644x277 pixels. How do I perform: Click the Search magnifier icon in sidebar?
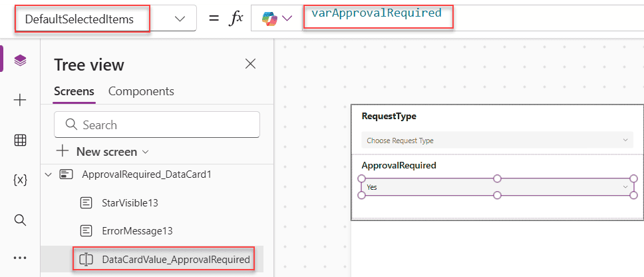point(20,220)
